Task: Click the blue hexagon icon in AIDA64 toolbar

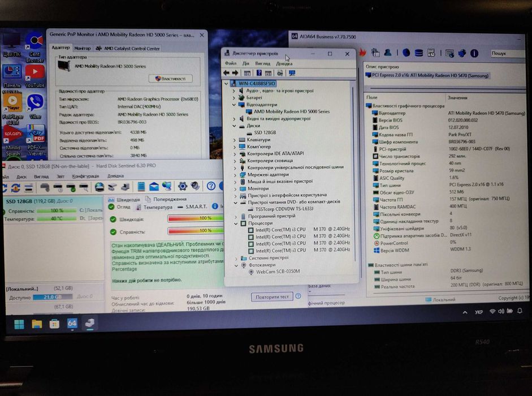Action: point(406,53)
